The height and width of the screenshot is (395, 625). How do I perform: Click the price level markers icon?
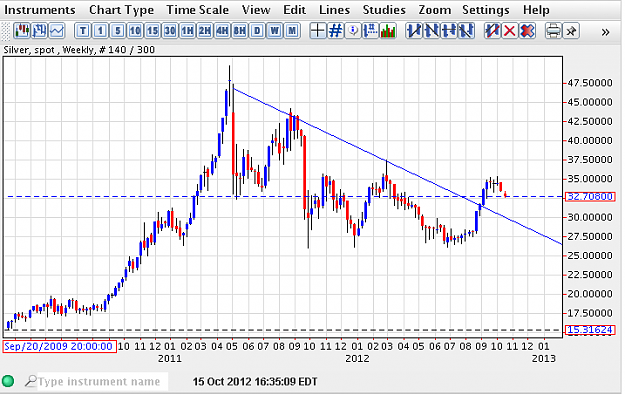(370, 31)
